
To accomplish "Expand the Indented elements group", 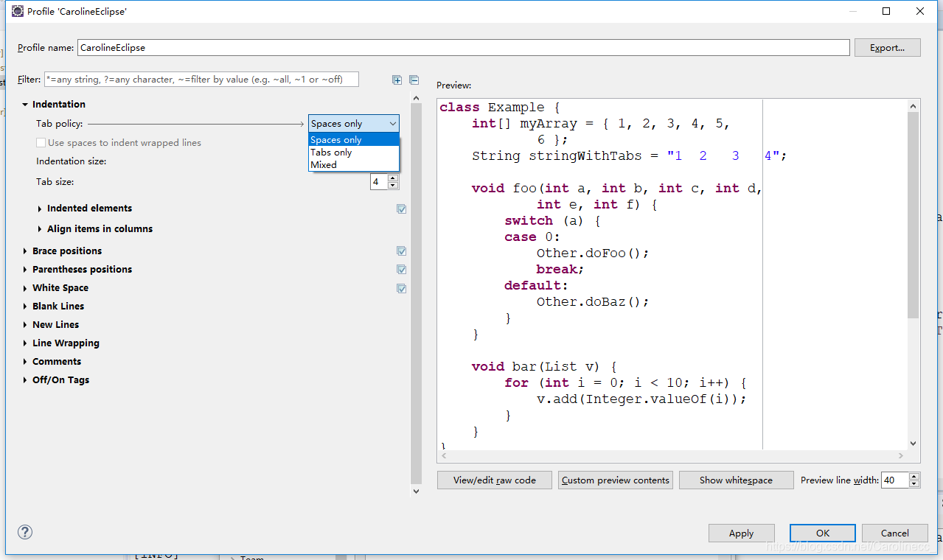I will click(x=40, y=209).
